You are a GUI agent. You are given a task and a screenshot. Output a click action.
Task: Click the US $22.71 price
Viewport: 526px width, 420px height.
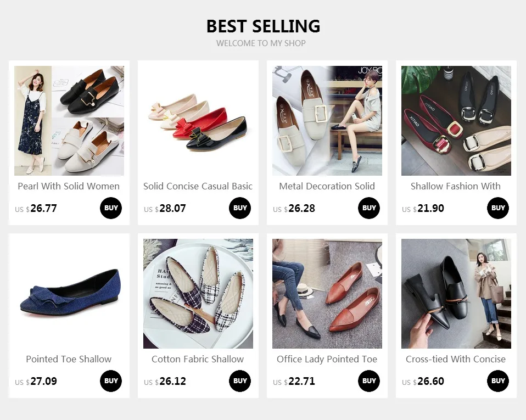point(294,382)
